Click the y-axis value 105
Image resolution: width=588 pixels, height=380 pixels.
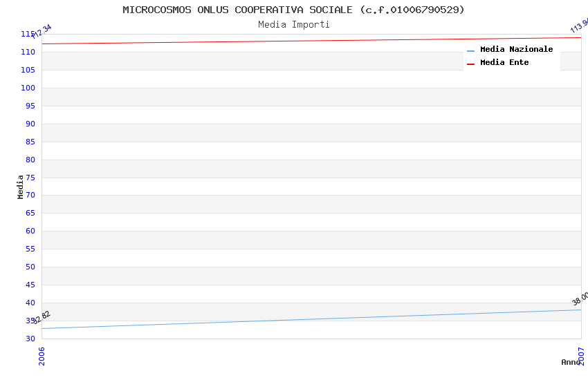28,70
